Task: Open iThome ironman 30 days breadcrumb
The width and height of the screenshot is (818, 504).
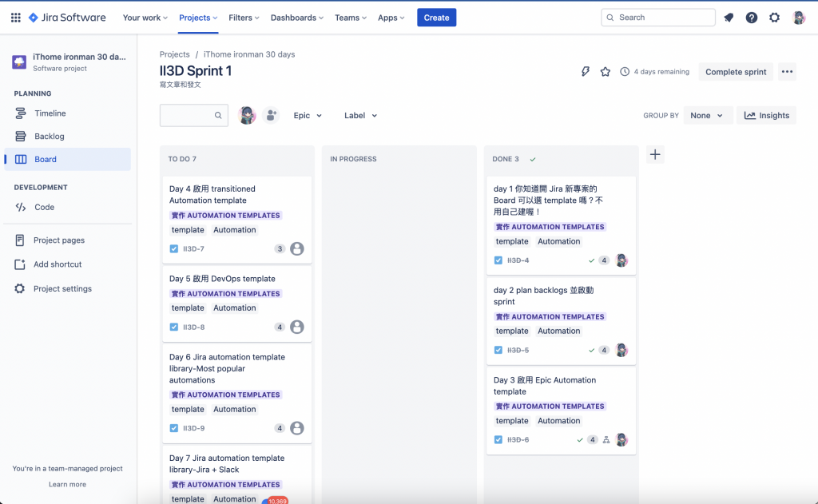Action: [x=249, y=54]
